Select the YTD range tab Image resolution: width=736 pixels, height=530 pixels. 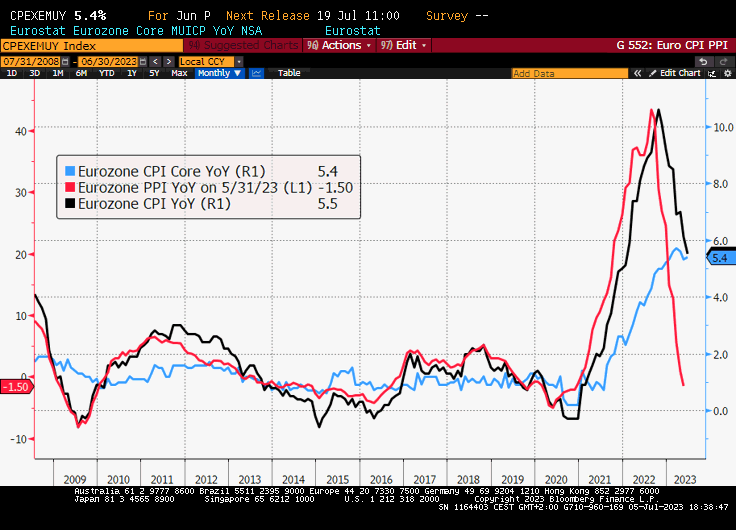107,73
